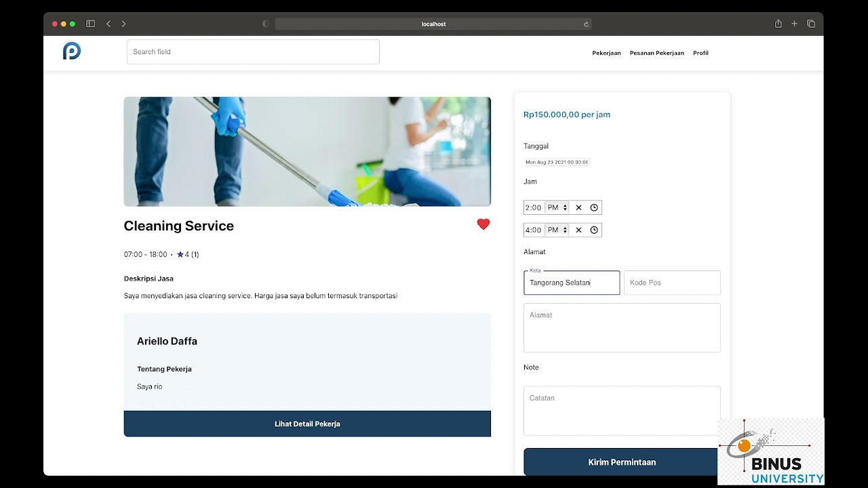The width and height of the screenshot is (868, 488).
Task: Click the Catatan note text area
Action: point(622,411)
